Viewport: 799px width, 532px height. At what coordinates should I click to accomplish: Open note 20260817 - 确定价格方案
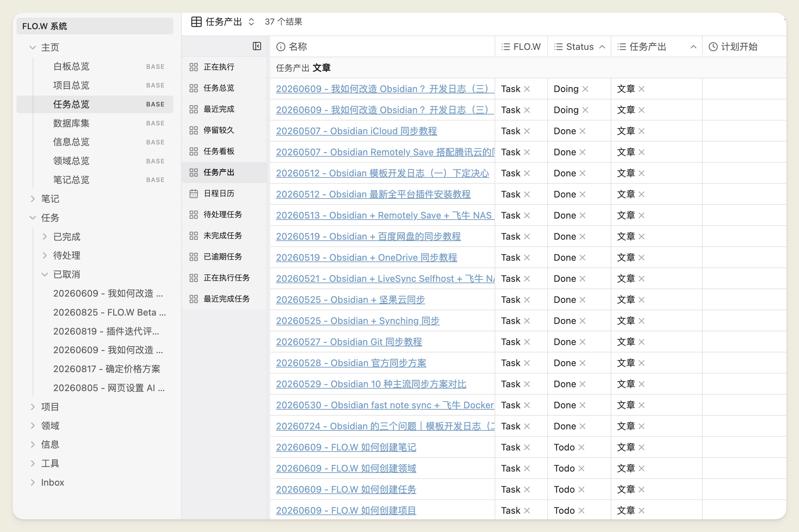click(107, 369)
